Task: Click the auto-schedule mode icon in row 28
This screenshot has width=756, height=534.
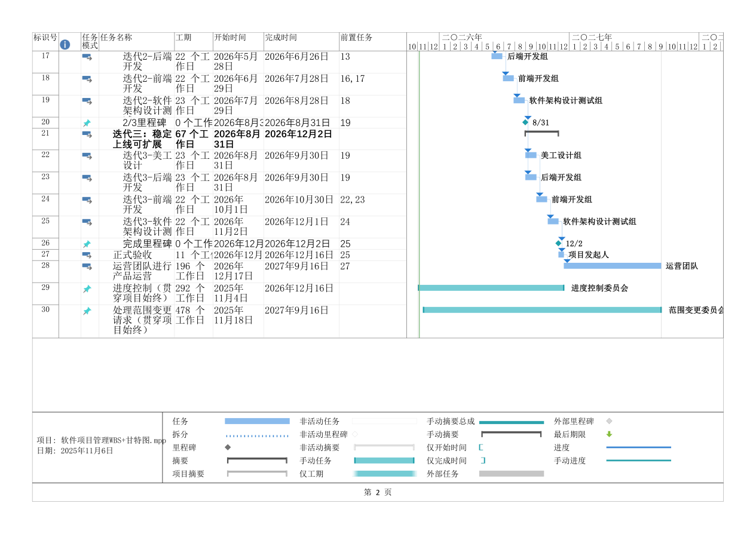Action: [87, 266]
